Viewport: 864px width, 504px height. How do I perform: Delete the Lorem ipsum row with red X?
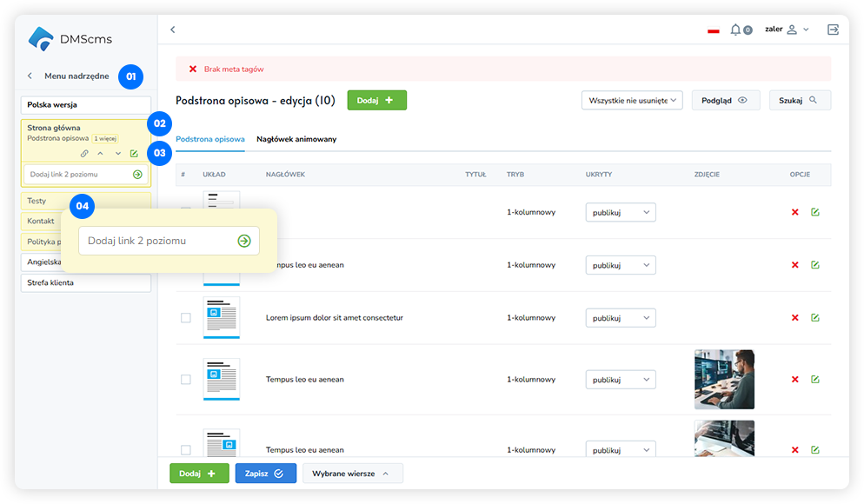794,318
